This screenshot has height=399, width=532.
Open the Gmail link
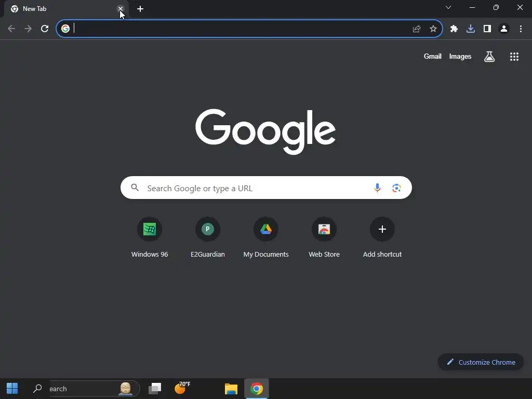433,57
